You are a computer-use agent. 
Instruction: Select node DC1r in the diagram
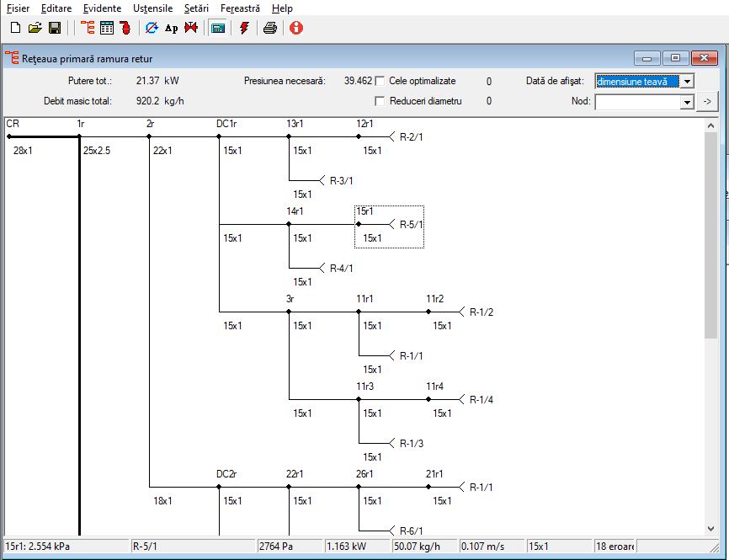226,124
